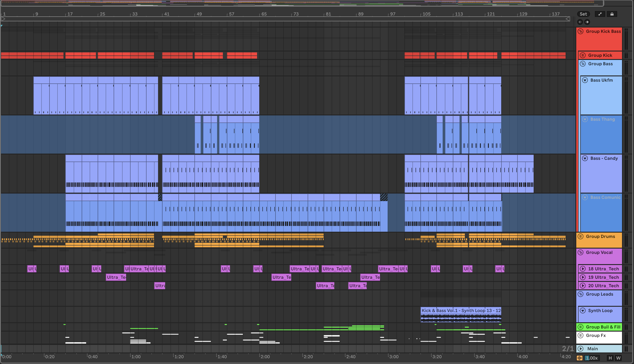634x364 pixels.
Task: Select the Group Vocal track header
Action: [599, 253]
